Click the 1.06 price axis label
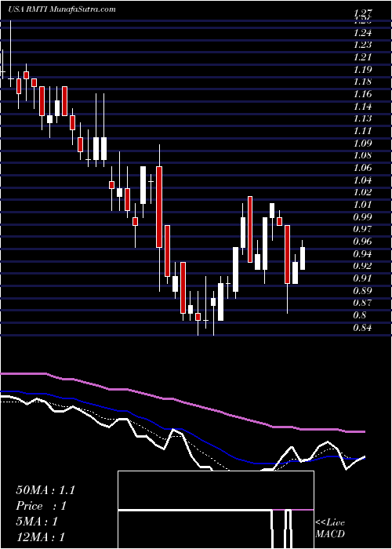 tap(362, 168)
